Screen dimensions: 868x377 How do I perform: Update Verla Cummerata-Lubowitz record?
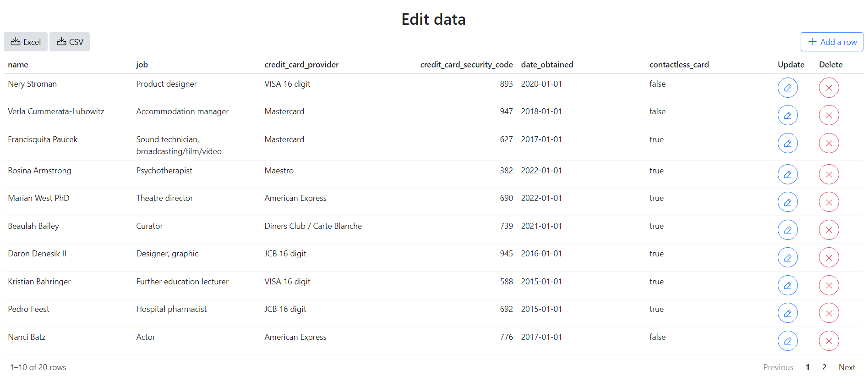[787, 115]
